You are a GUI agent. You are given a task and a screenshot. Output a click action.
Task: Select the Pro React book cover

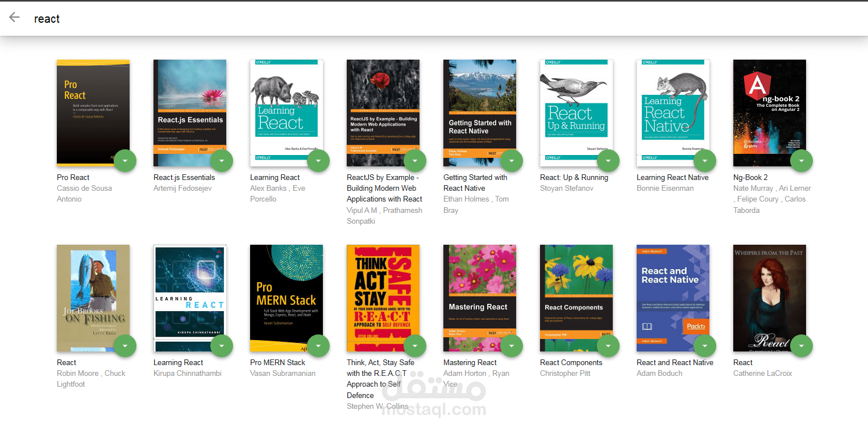click(93, 112)
